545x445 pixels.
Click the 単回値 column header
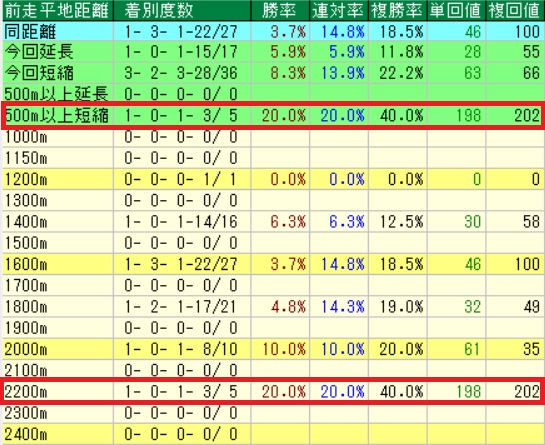(x=456, y=11)
